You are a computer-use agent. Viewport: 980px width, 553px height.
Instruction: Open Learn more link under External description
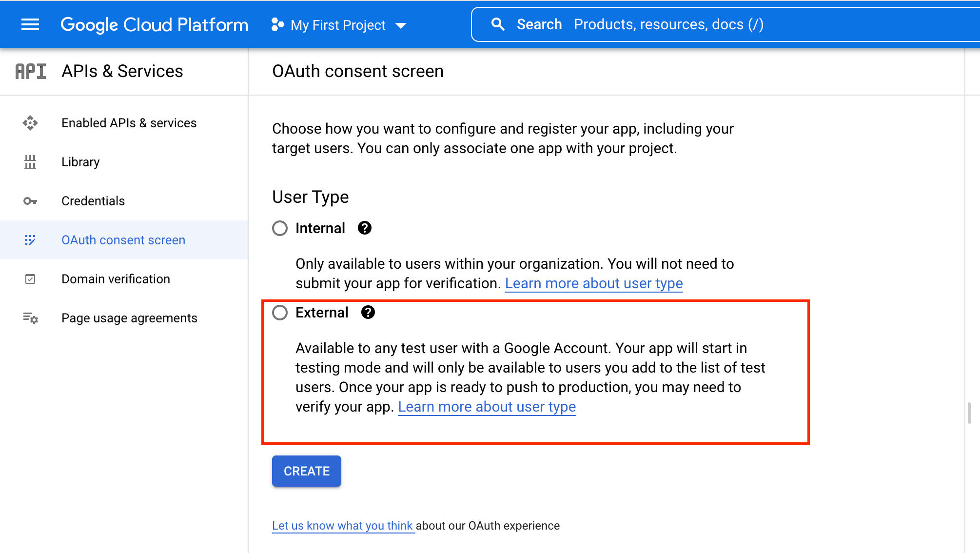(487, 407)
